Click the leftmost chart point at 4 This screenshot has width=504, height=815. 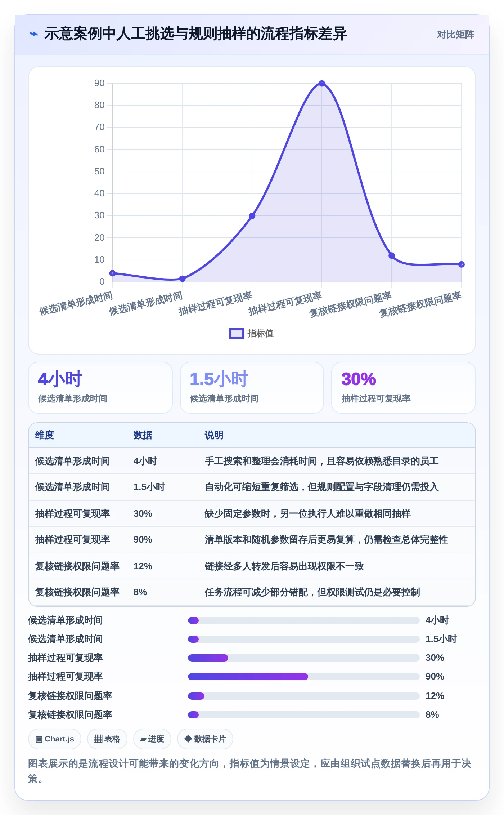pos(113,273)
